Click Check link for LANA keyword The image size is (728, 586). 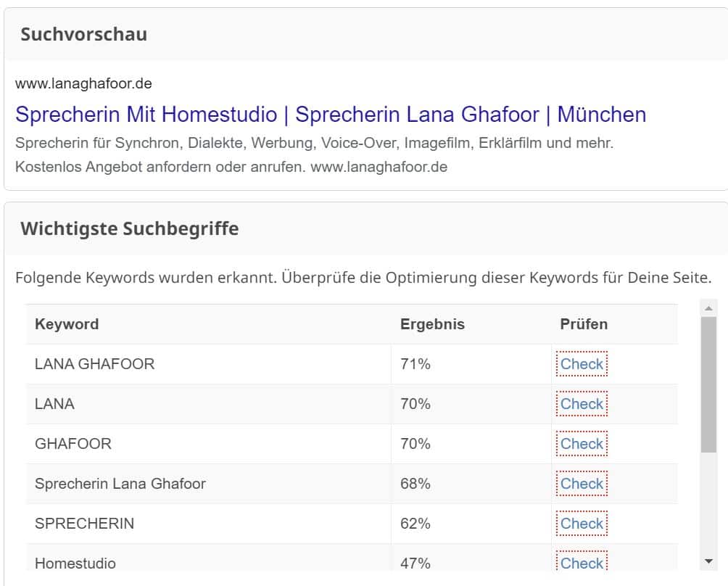582,404
